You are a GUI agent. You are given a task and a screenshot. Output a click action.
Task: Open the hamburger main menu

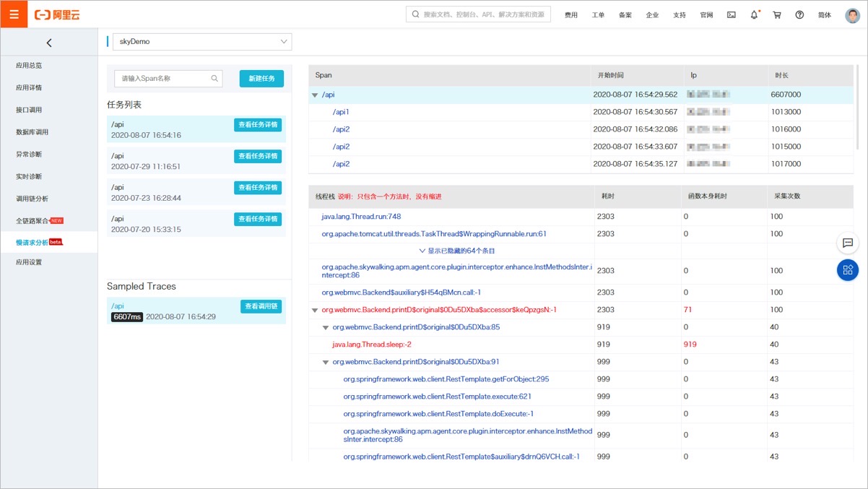(14, 14)
